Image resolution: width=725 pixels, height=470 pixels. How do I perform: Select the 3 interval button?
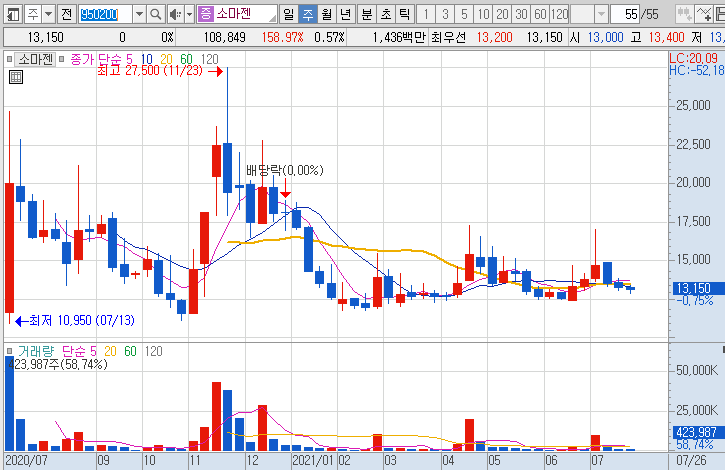[445, 14]
